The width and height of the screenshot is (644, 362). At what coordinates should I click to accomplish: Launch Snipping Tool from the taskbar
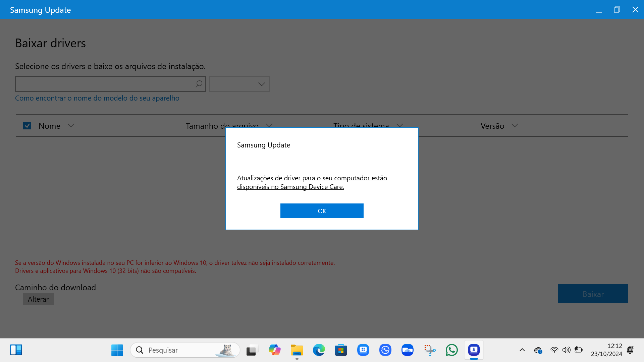429,350
